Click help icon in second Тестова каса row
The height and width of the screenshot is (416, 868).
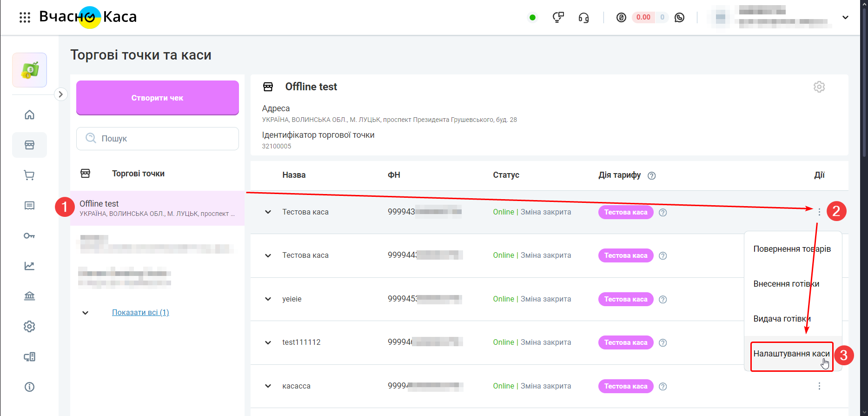tap(663, 255)
